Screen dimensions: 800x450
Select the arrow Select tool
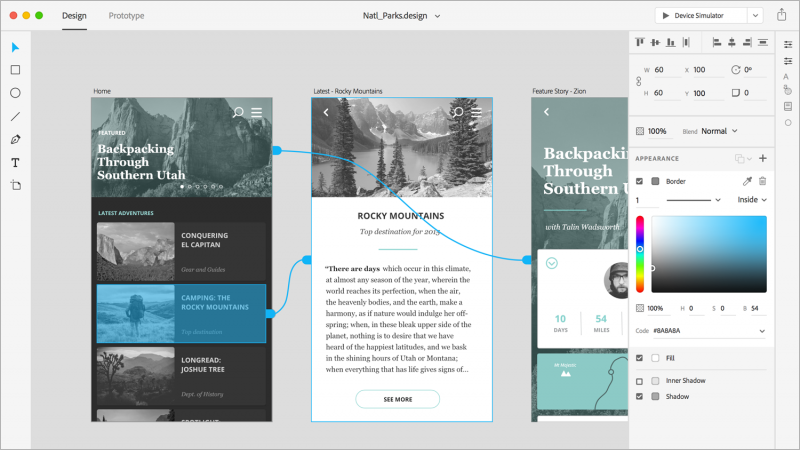coord(15,47)
